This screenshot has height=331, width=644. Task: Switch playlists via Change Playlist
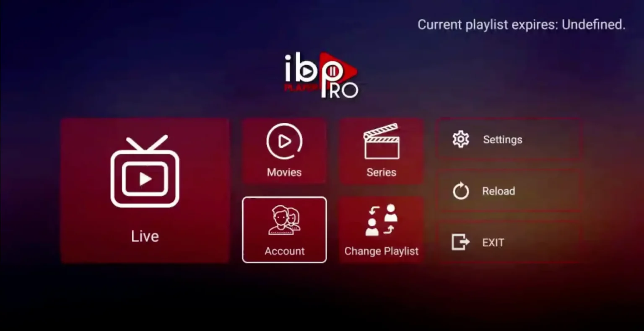[381, 230]
